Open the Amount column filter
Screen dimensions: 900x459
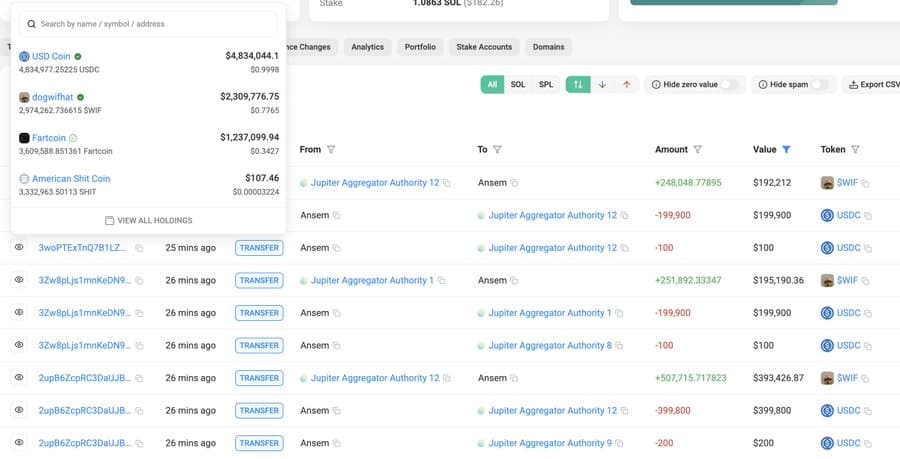tap(697, 150)
